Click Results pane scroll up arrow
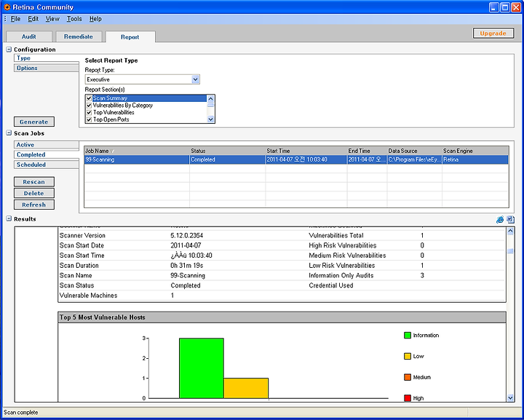 tap(510, 231)
